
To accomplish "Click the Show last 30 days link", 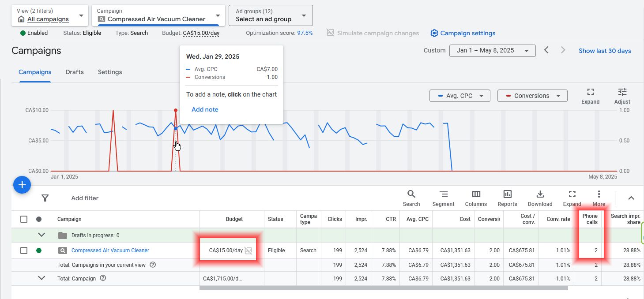I will click(x=604, y=51).
